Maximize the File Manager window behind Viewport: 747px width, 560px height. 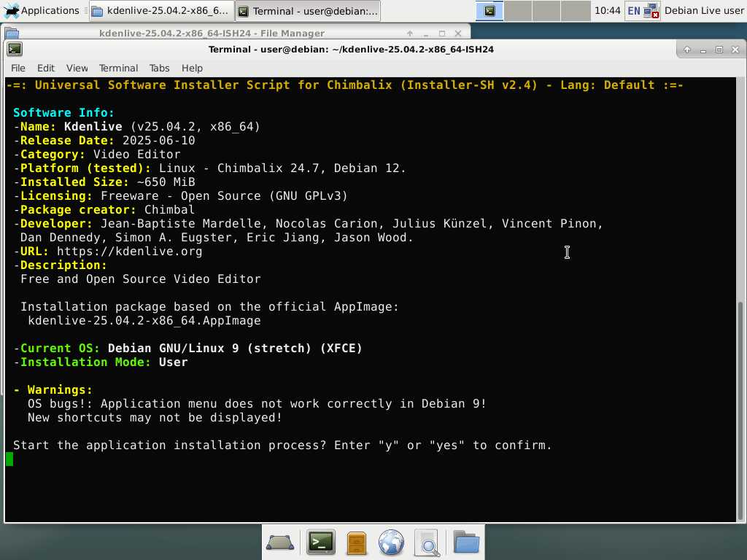pos(441,34)
